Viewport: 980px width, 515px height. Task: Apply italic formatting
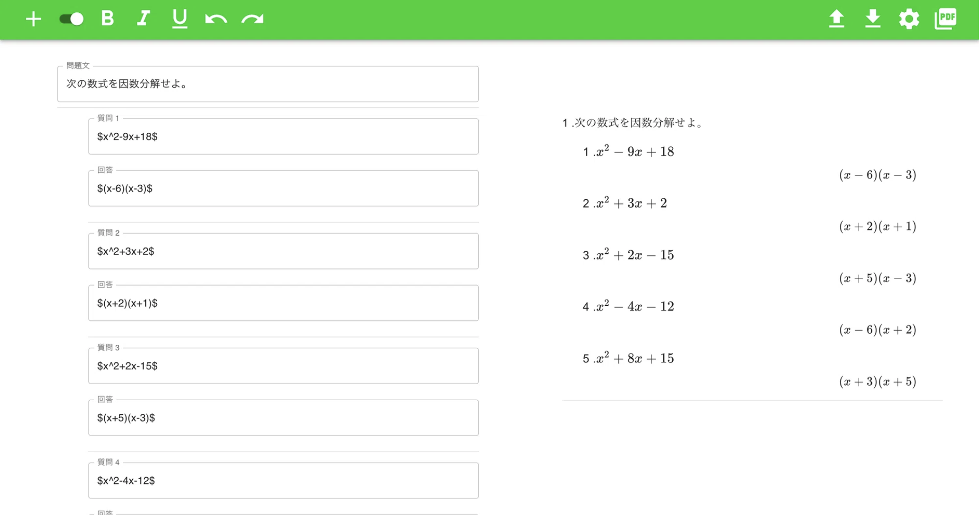(x=143, y=19)
